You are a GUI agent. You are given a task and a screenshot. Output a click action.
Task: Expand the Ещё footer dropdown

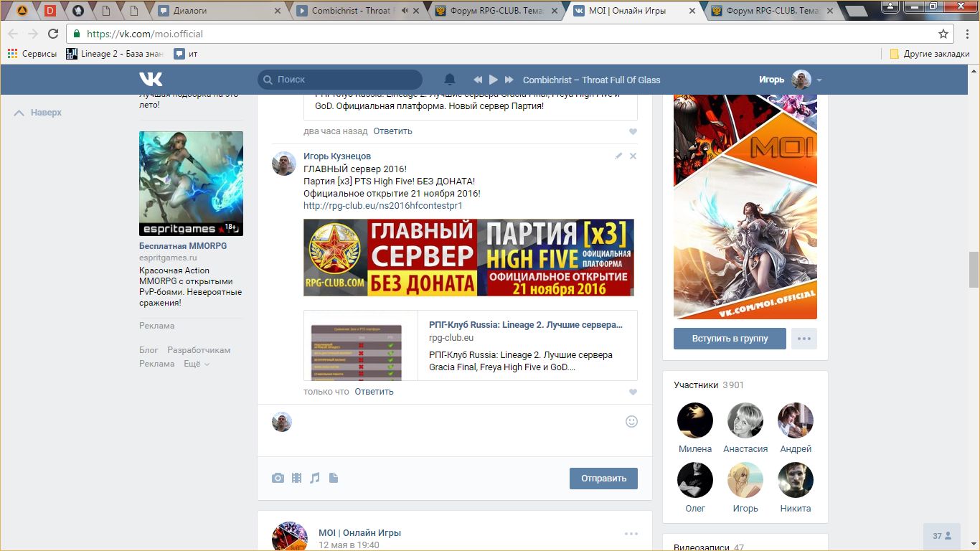click(x=197, y=364)
